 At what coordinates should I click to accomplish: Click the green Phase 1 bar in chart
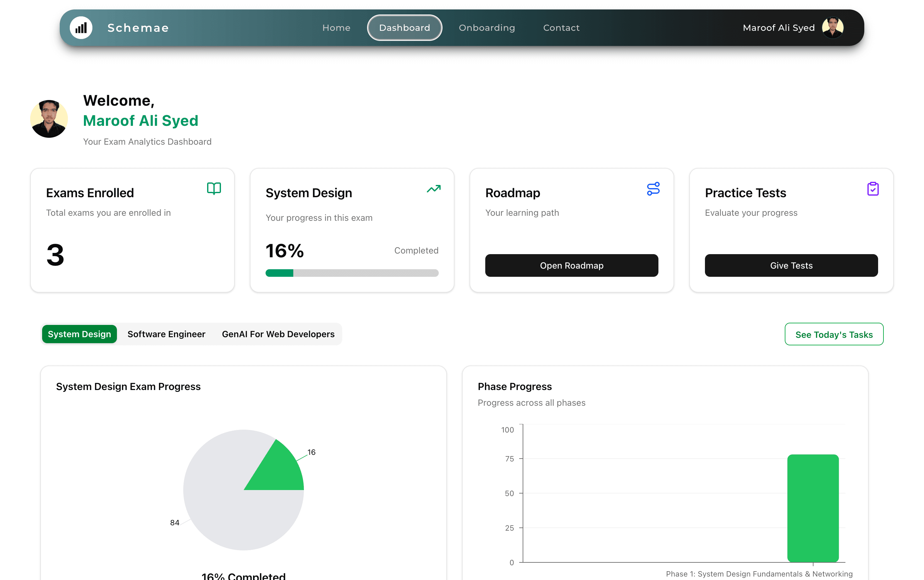click(x=813, y=508)
